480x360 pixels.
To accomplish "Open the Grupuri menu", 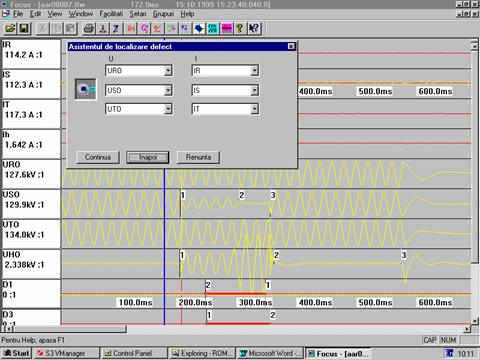I will (163, 14).
